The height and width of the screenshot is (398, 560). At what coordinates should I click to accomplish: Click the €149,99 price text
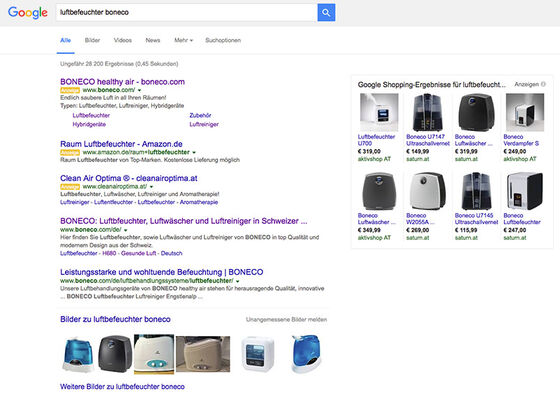click(418, 151)
